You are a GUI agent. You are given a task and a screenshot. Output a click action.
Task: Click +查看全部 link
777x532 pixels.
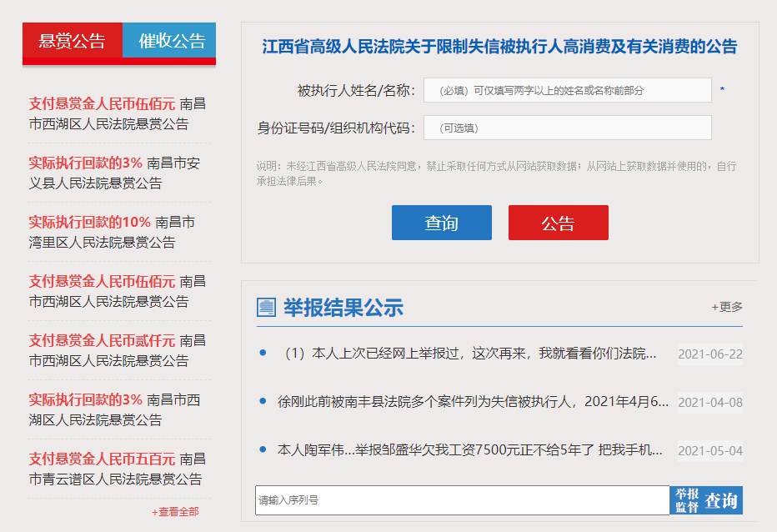click(175, 512)
